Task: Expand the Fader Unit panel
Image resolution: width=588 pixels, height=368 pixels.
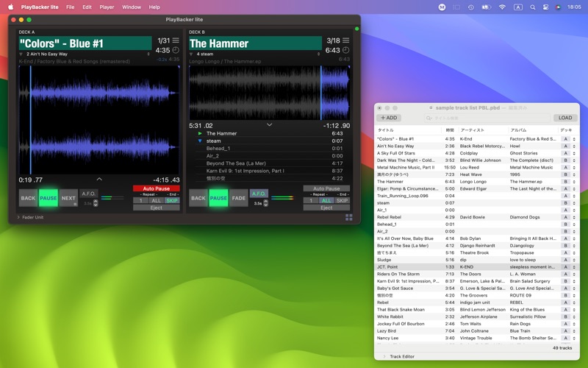Action: [18, 217]
